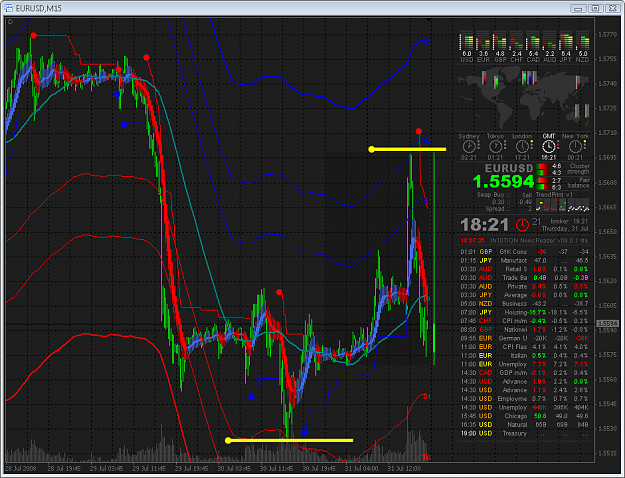The height and width of the screenshot is (478, 625).
Task: Click the large 18:21 time display
Action: tap(485, 225)
